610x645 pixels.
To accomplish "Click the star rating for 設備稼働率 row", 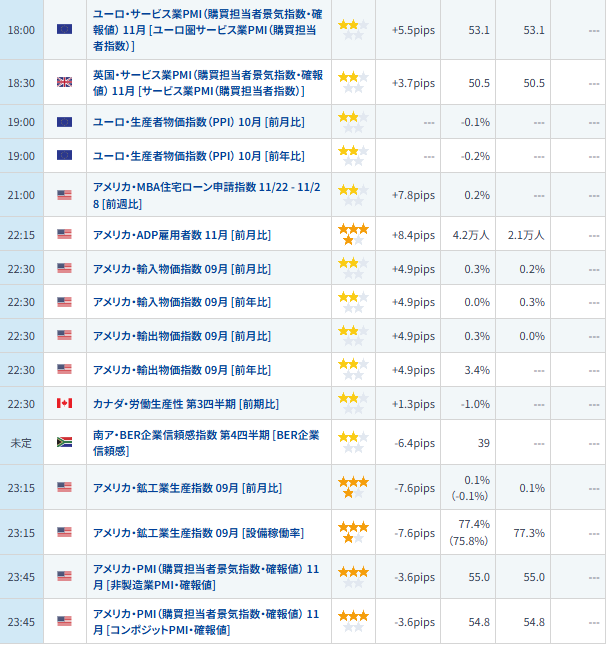I will pyautogui.click(x=352, y=532).
